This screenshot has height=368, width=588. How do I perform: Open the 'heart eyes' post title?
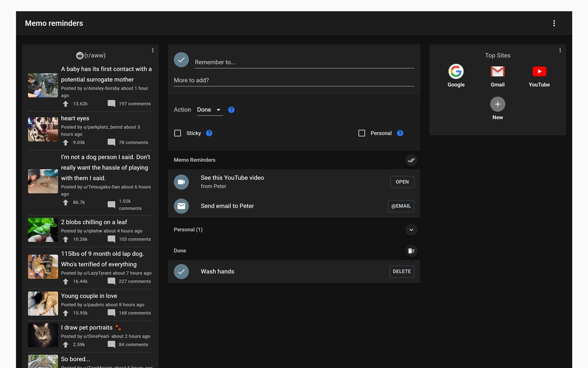pyautogui.click(x=75, y=118)
